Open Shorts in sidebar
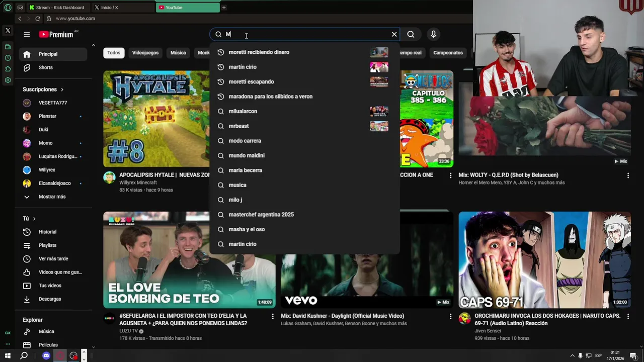The height and width of the screenshot is (362, 644). [x=53, y=67]
